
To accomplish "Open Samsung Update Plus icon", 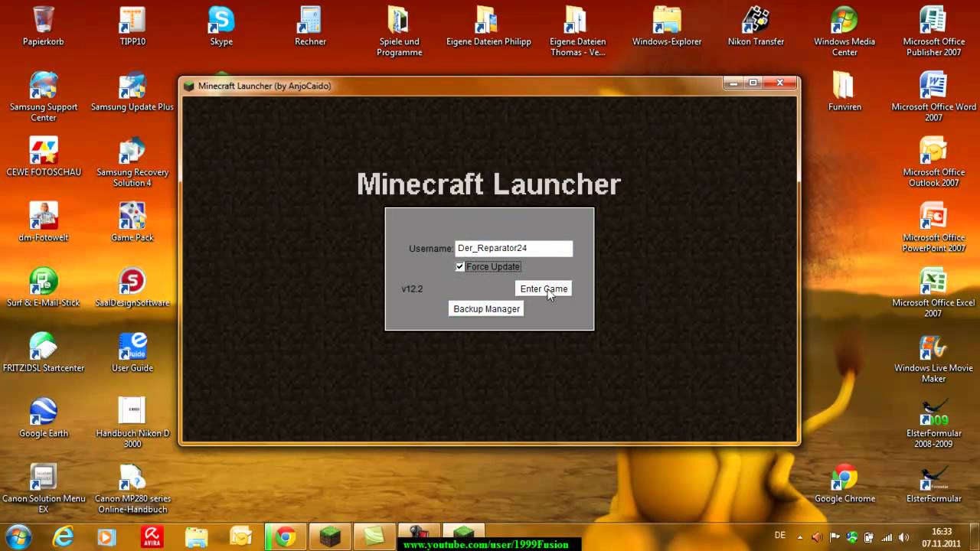I will pos(132,91).
